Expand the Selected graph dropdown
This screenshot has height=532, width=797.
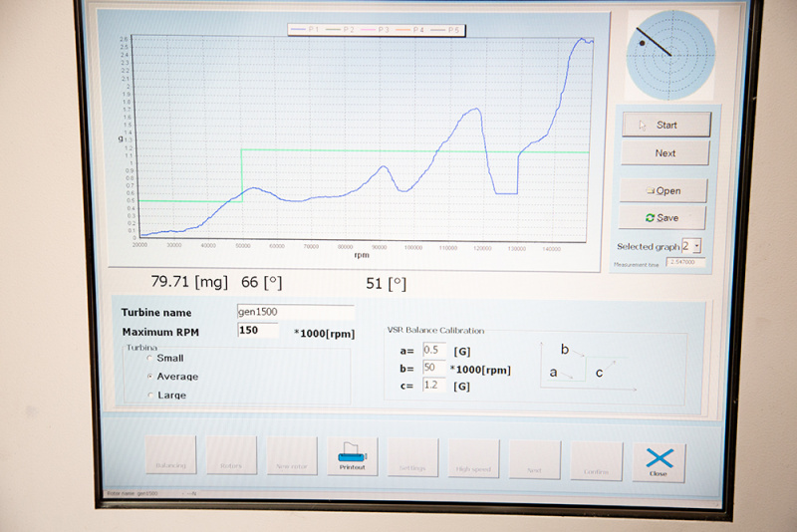[x=696, y=245]
